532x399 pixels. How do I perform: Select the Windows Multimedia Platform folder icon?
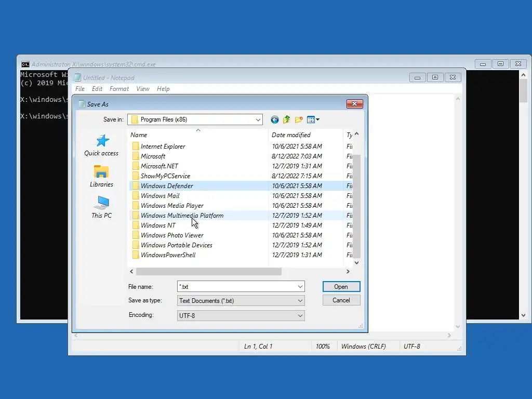pos(136,215)
